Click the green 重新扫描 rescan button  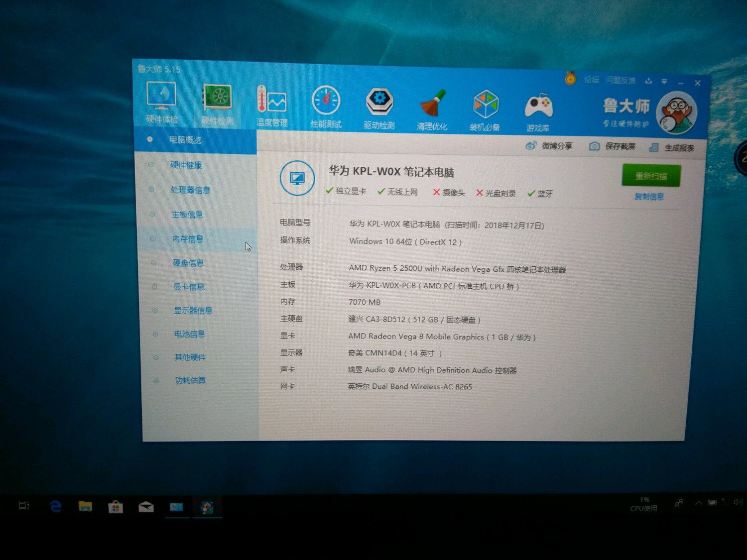(651, 176)
